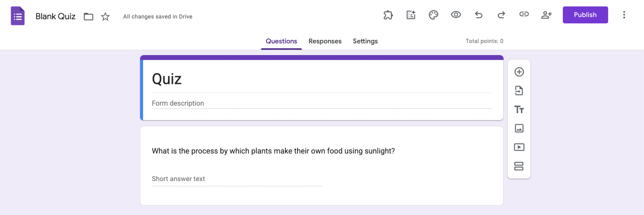Import questions from another form
Image resolution: width=644 pixels, height=215 pixels.
519,91
